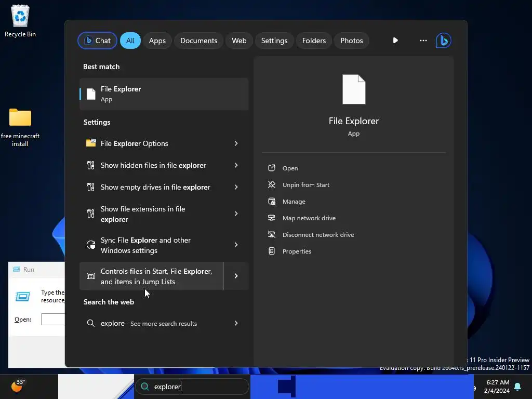Click Unpin from Start
532x399 pixels.
coord(305,185)
